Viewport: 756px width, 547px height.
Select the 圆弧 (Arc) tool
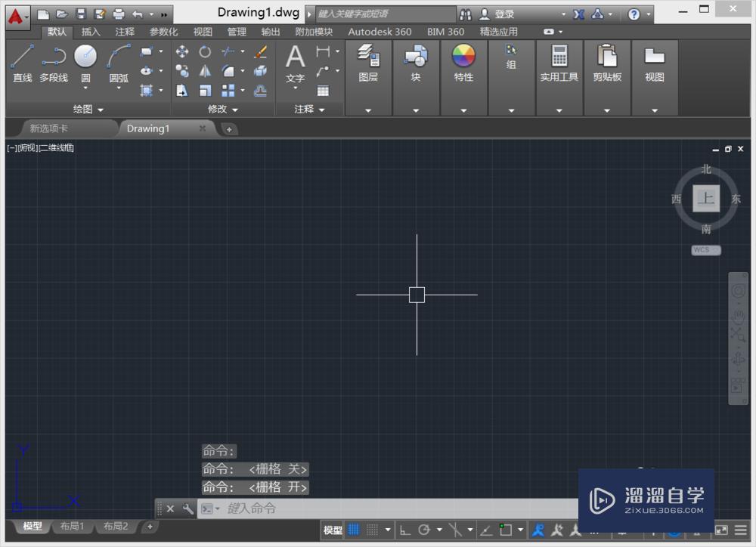[117, 59]
